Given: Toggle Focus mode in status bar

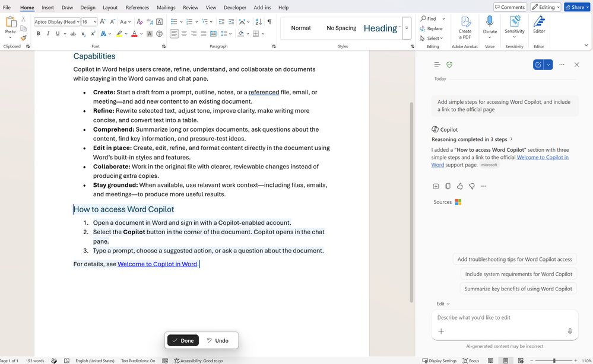Looking at the screenshot, I should click(x=471, y=360).
